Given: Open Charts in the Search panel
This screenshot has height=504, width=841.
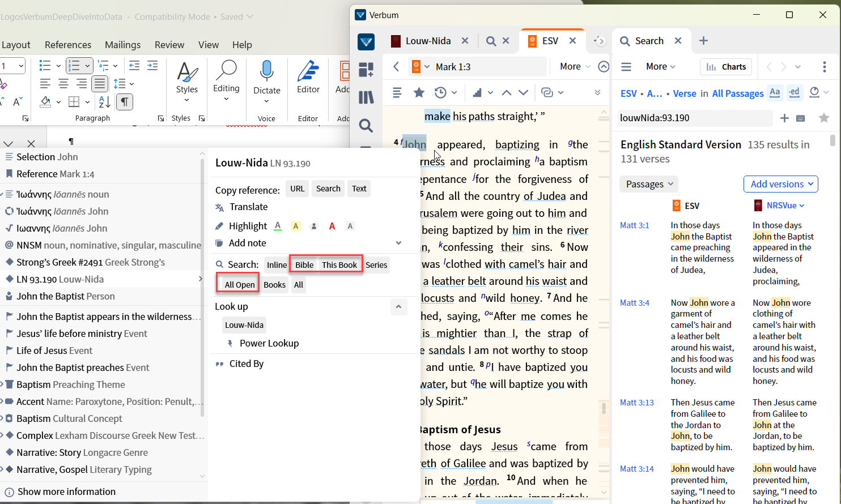Looking at the screenshot, I should (x=726, y=67).
